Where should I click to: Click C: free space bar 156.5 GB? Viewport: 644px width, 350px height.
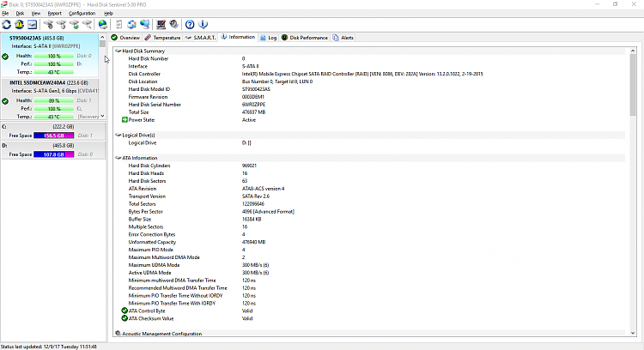[x=54, y=136]
